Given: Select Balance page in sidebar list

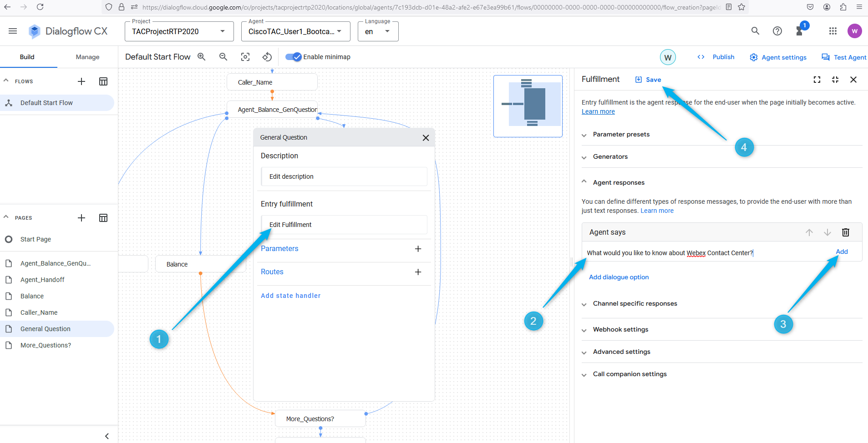Looking at the screenshot, I should [57, 296].
